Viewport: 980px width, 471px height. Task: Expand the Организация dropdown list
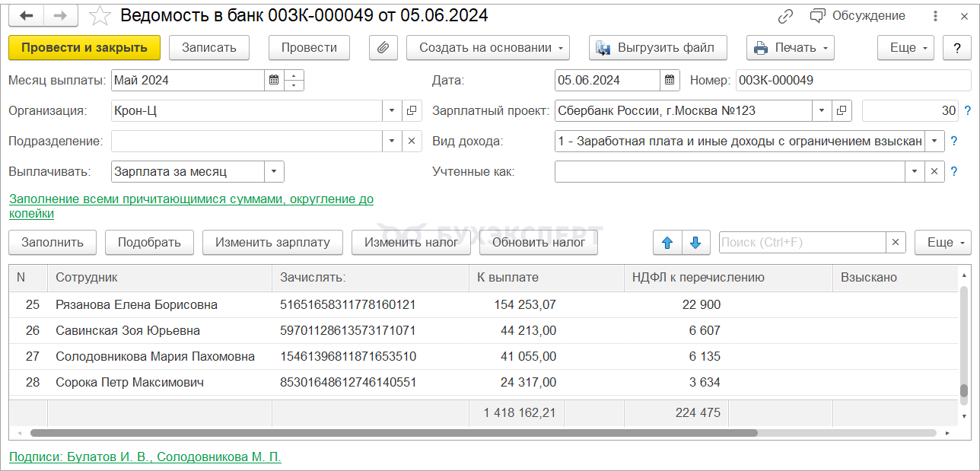coord(392,110)
